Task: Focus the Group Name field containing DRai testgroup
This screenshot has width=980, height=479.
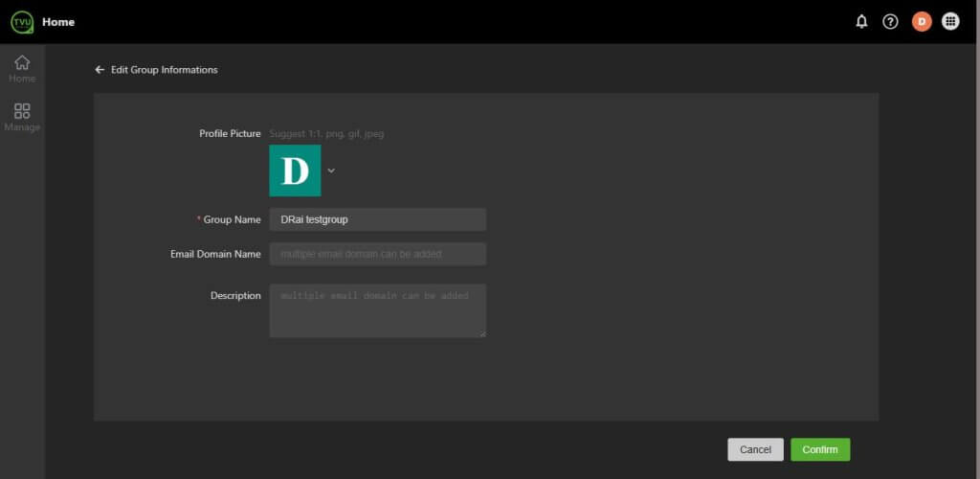Action: pos(377,219)
